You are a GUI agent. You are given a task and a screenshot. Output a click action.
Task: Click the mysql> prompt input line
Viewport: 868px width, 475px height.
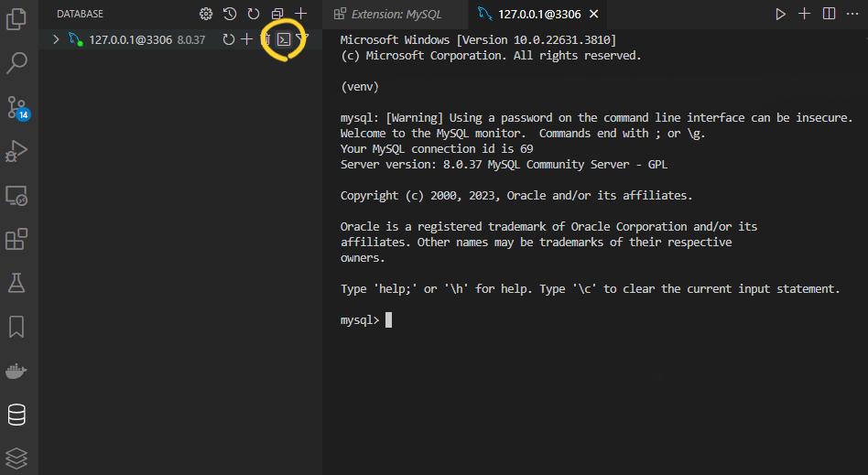[366, 320]
